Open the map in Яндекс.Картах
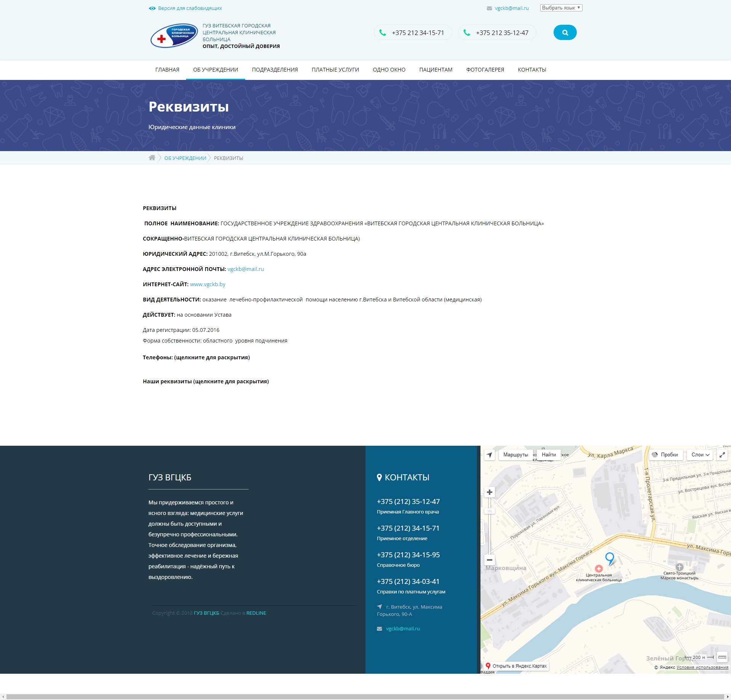This screenshot has height=700, width=731. point(516,666)
